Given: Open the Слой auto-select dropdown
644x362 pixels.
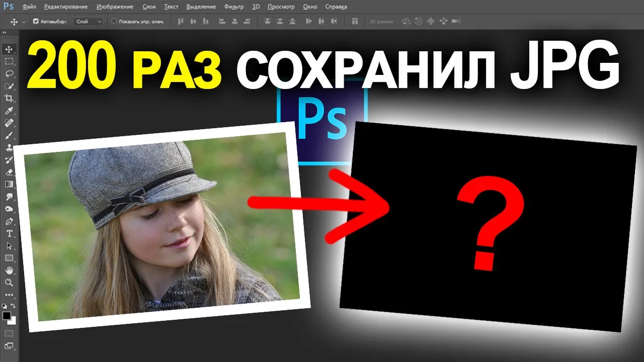Looking at the screenshot, I should (x=89, y=22).
